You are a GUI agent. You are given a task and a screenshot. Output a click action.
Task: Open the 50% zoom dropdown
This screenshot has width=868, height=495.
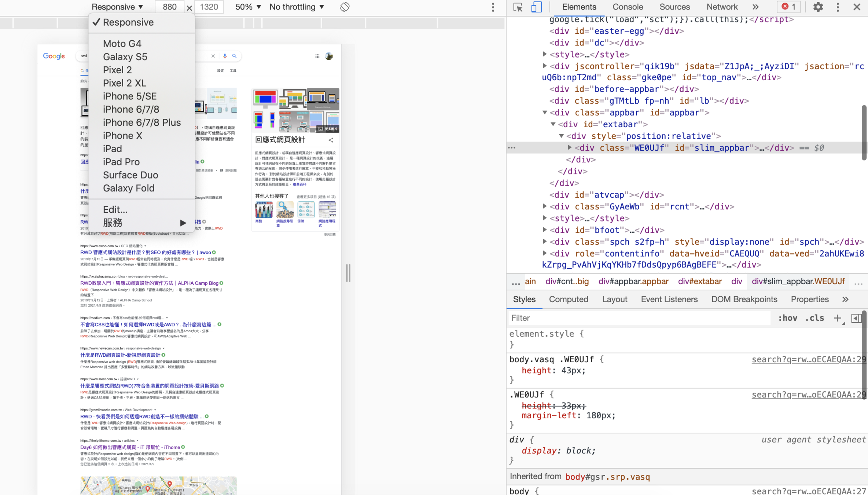coord(248,7)
